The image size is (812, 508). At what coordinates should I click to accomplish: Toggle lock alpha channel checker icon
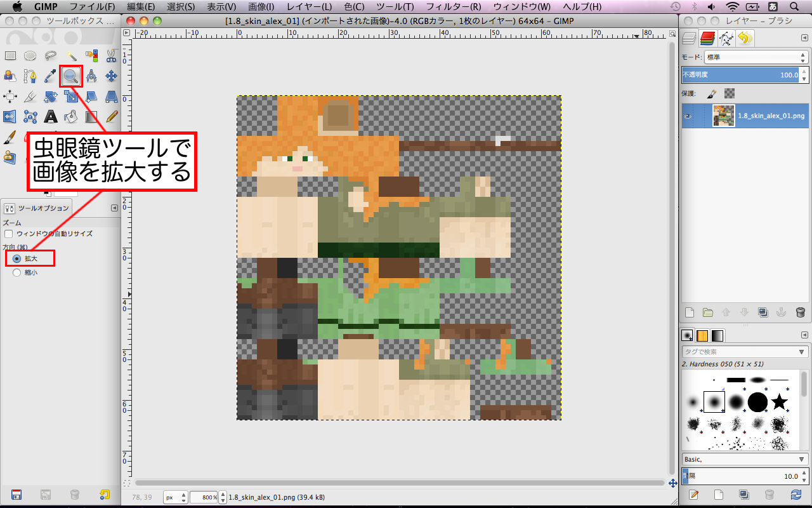tap(730, 93)
